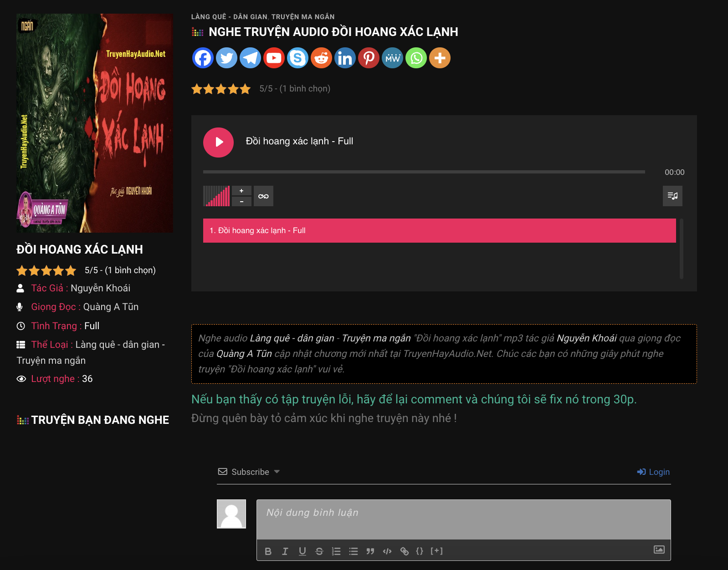The image size is (728, 570).
Task: Open Làng quê - dân gian genre in sidebar
Action: (x=118, y=345)
